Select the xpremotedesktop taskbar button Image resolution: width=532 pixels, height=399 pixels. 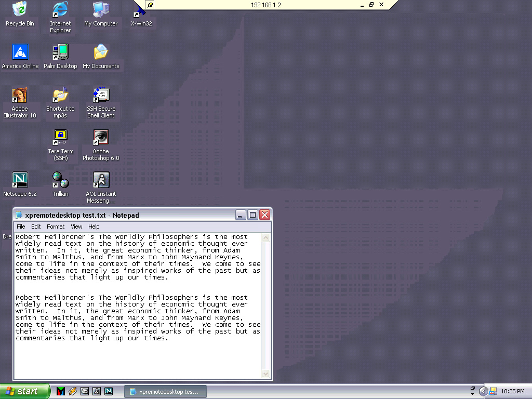(165, 391)
